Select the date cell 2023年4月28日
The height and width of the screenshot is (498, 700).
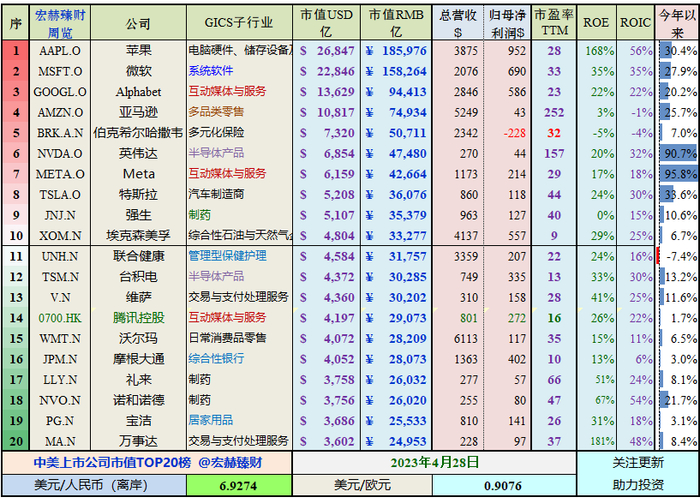(x=435, y=463)
